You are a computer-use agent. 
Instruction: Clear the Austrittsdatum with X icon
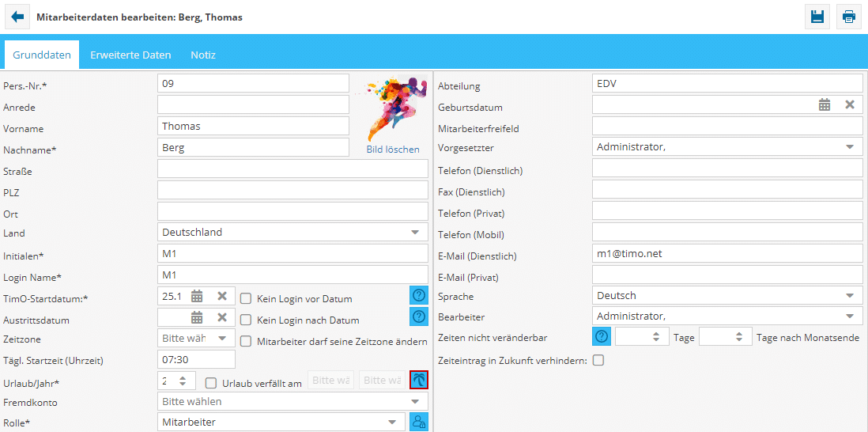pos(222,317)
